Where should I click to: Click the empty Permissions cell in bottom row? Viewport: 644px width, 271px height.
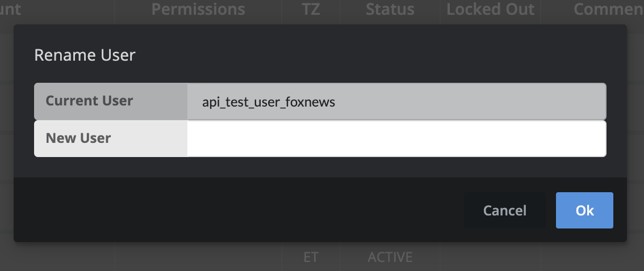pos(198,257)
